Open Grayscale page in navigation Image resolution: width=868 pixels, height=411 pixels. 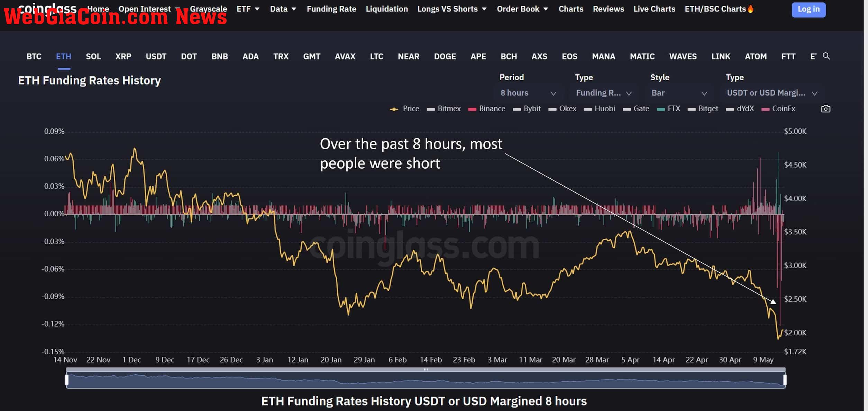[x=208, y=9]
